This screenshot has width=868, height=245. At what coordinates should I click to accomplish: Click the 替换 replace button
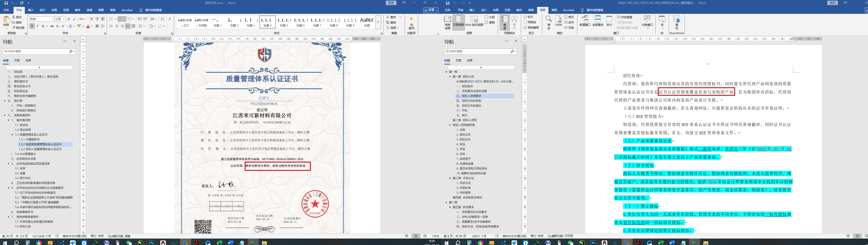click(392, 22)
